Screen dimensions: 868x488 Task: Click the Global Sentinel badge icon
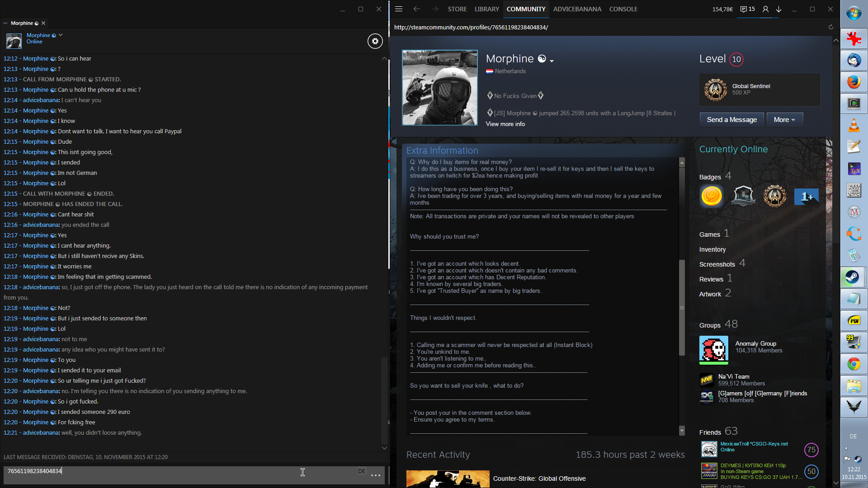[x=715, y=89]
